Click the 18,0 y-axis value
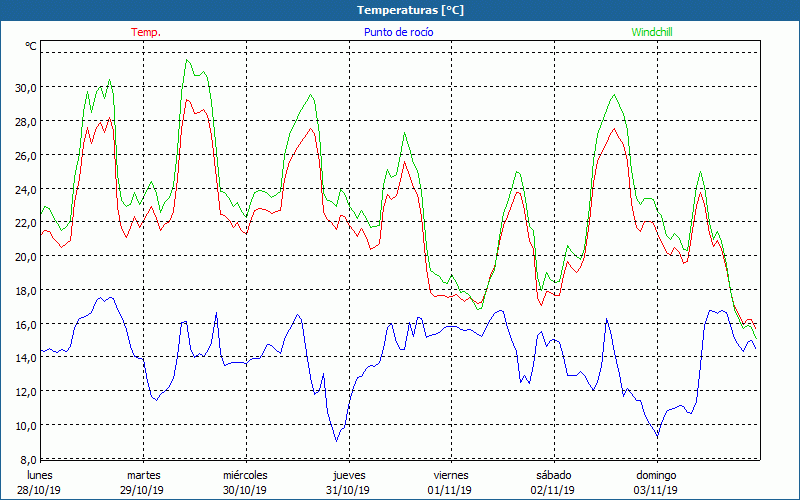The width and height of the screenshot is (800, 500). pos(26,291)
